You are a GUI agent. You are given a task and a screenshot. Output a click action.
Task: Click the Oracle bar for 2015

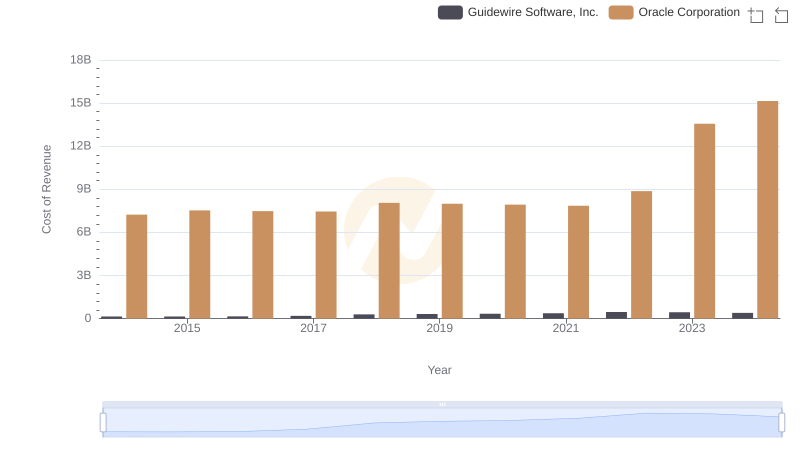pyautogui.click(x=199, y=264)
